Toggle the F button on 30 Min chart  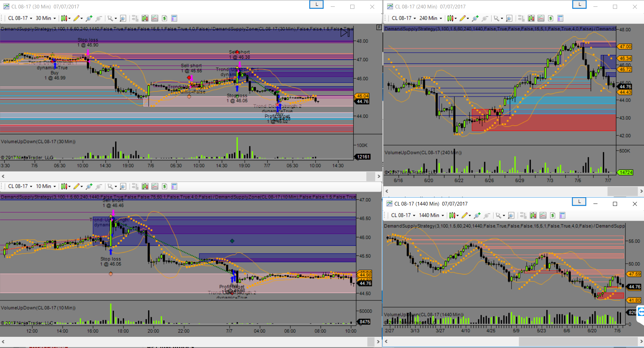click(x=379, y=27)
